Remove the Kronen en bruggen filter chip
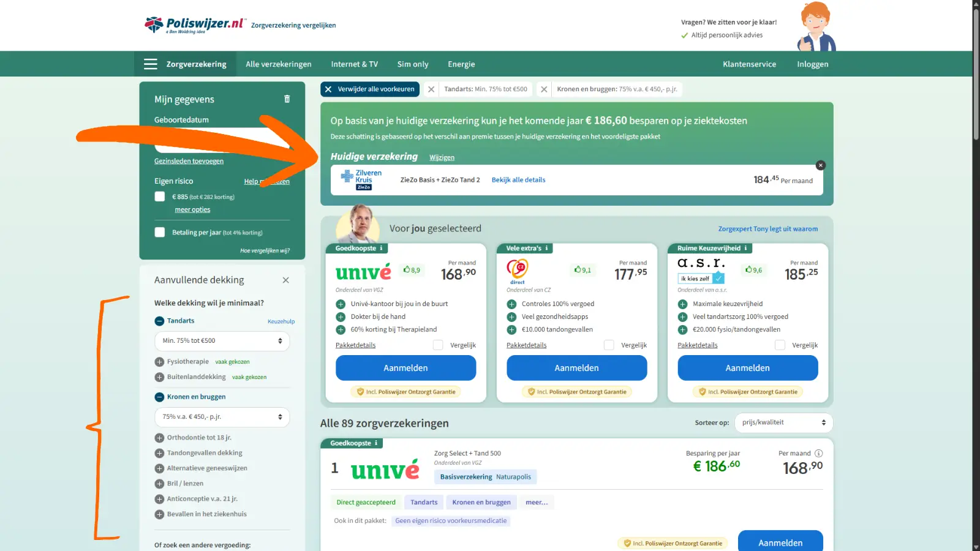The image size is (980, 551). pyautogui.click(x=544, y=89)
